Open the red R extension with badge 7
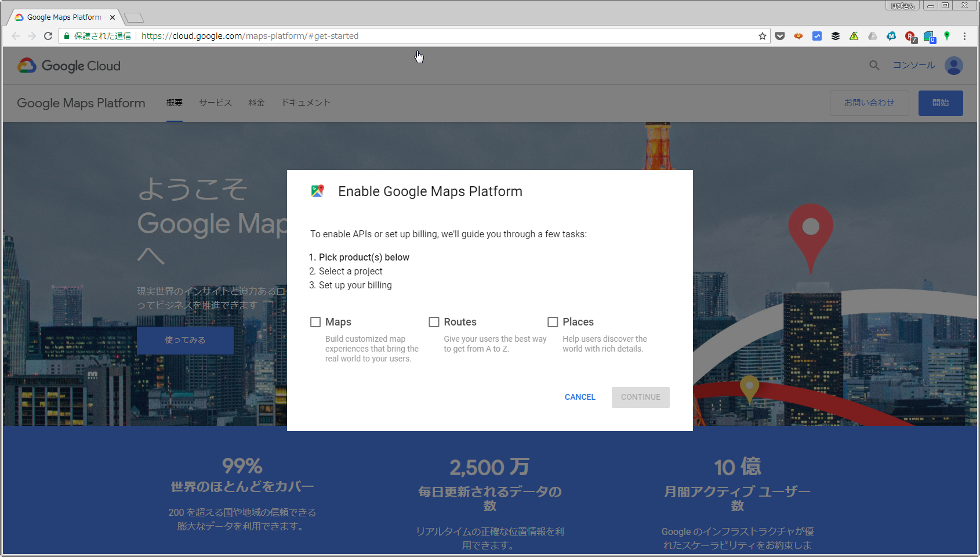This screenshot has width=980, height=557. [x=910, y=37]
